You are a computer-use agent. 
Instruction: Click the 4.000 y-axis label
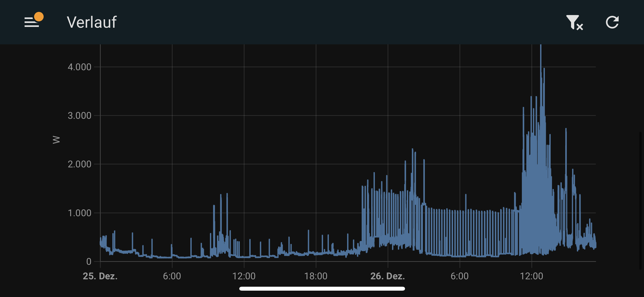pos(79,67)
